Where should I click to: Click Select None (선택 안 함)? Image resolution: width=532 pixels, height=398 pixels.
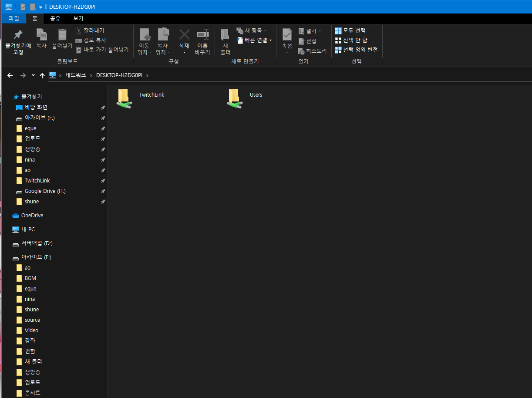click(351, 40)
